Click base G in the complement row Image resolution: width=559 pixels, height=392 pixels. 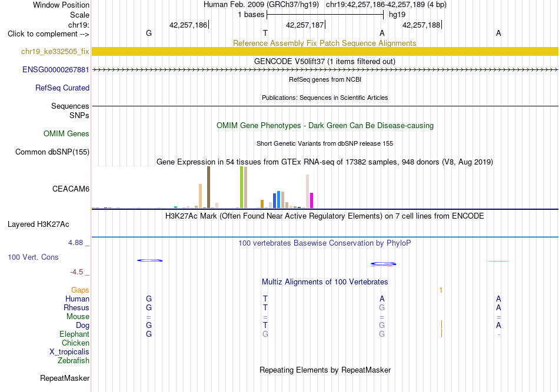pyautogui.click(x=149, y=33)
